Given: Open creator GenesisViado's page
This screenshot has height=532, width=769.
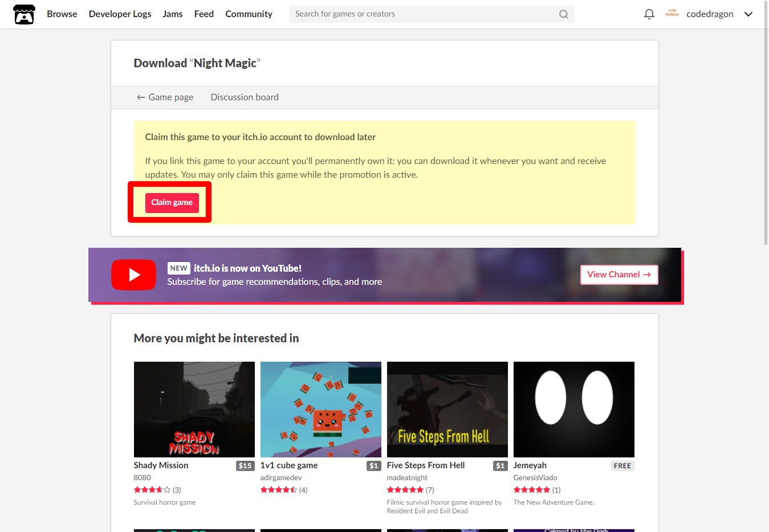Looking at the screenshot, I should [535, 478].
